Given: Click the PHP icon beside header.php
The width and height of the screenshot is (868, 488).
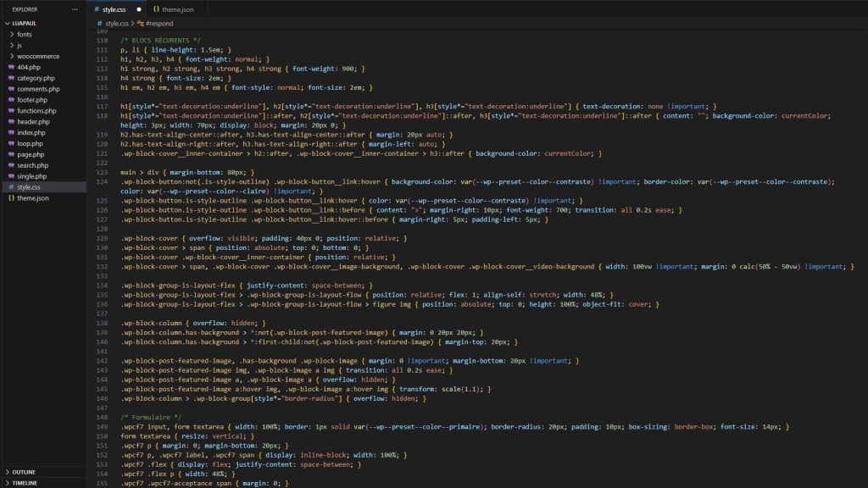Looking at the screenshot, I should [11, 122].
